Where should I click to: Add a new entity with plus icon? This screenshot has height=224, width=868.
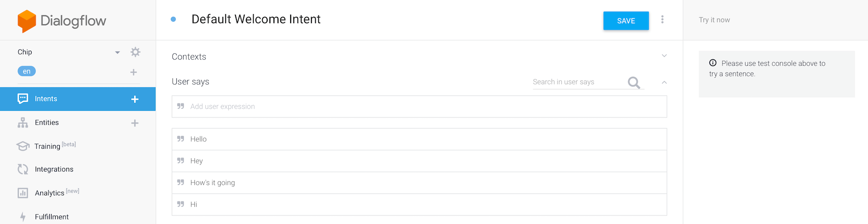(135, 123)
